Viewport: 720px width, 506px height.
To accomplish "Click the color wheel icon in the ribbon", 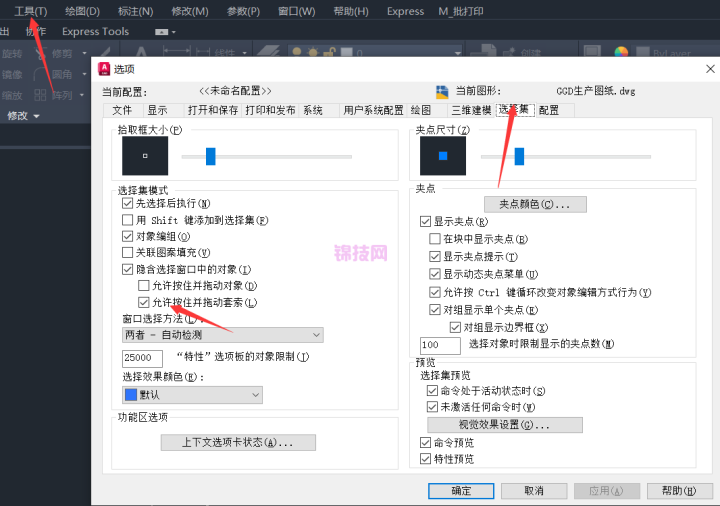I will click(x=621, y=52).
